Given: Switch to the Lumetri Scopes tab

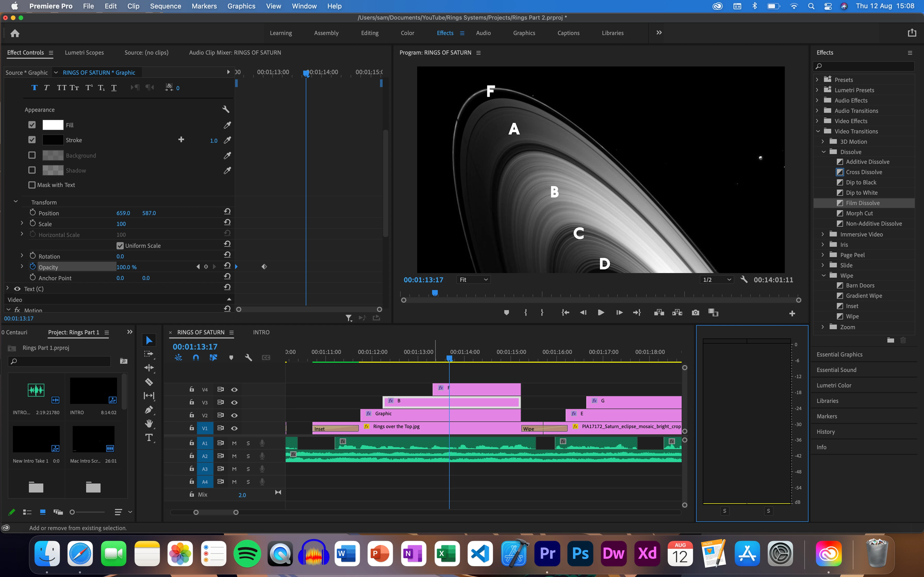Looking at the screenshot, I should tap(84, 53).
